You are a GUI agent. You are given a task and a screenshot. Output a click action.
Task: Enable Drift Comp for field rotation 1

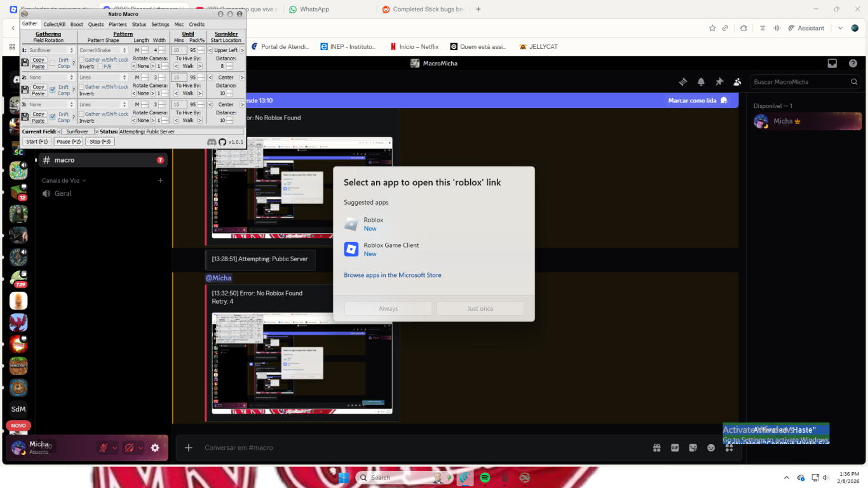click(53, 63)
